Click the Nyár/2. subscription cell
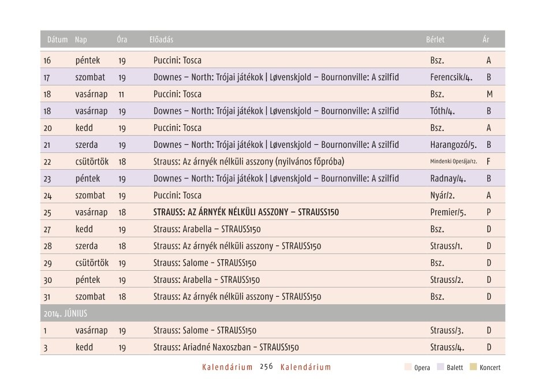The width and height of the screenshot is (545, 392). pos(442,195)
